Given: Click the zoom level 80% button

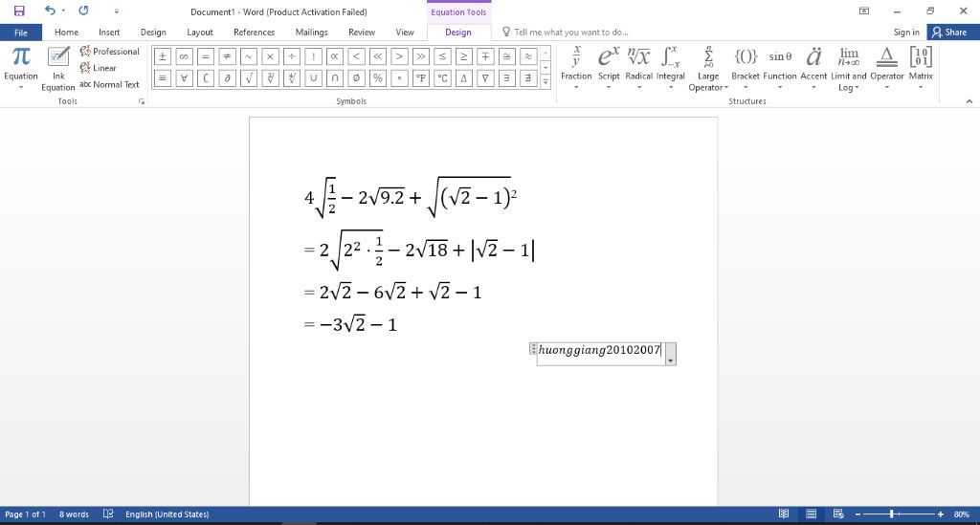Looking at the screenshot, I should click(x=962, y=514).
